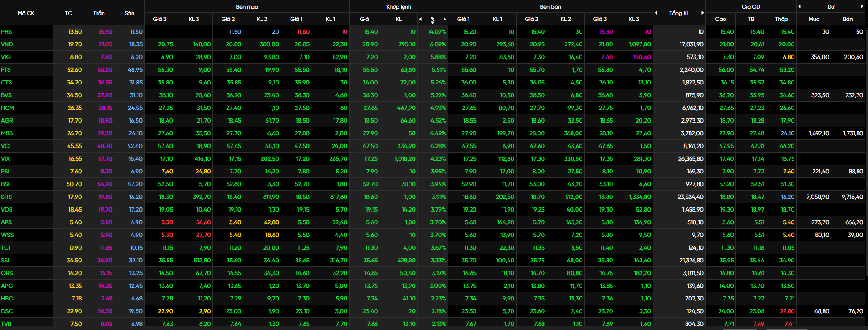The height and width of the screenshot is (330, 868).
Task: Click SHS sell volume 1,334,80
Action: click(x=640, y=197)
